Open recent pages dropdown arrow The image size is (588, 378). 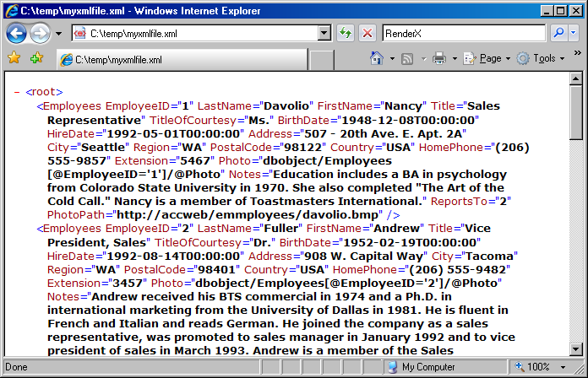(58, 34)
